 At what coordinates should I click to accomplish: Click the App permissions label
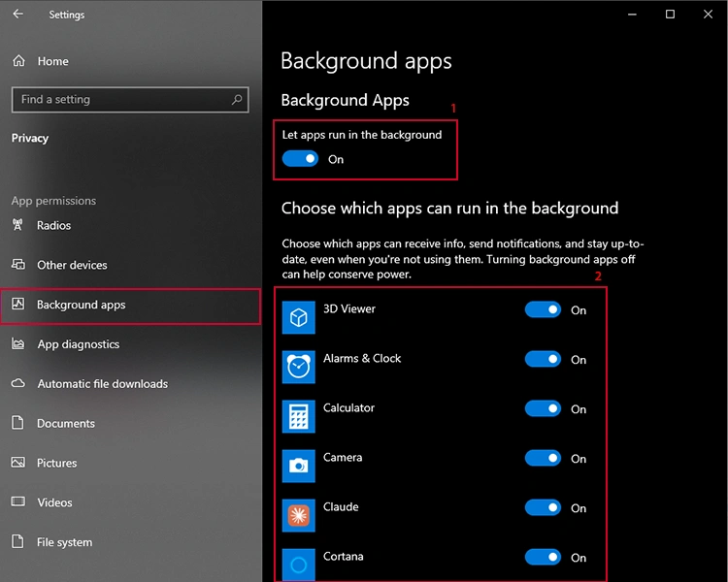point(53,201)
